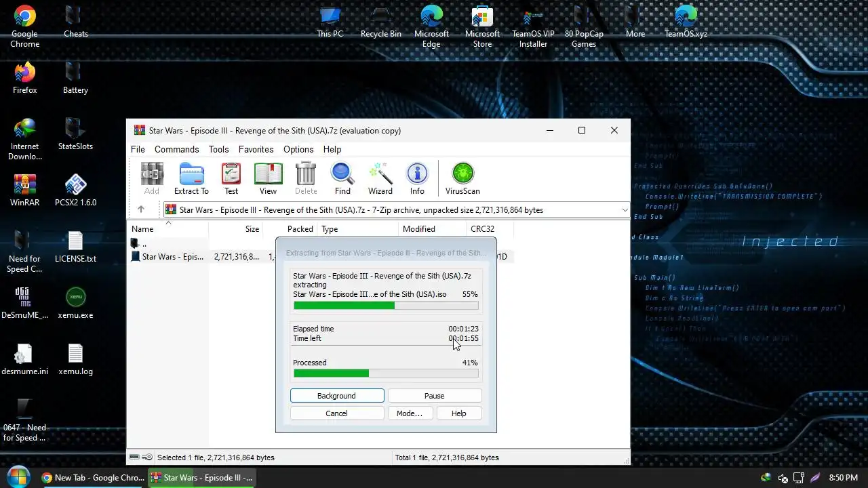Select the LICENSE.txt desktop file
This screenshot has width=868, height=488.
75,247
